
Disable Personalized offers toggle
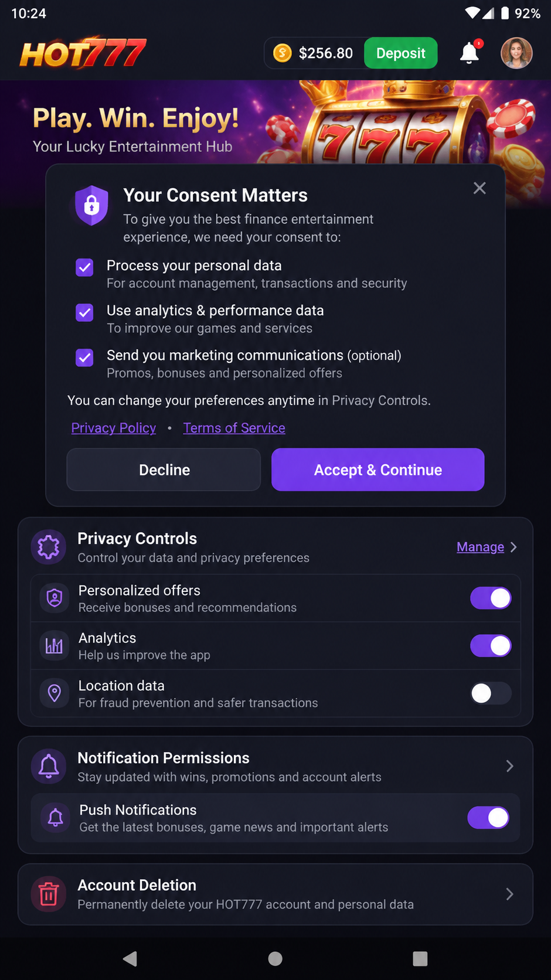click(491, 598)
